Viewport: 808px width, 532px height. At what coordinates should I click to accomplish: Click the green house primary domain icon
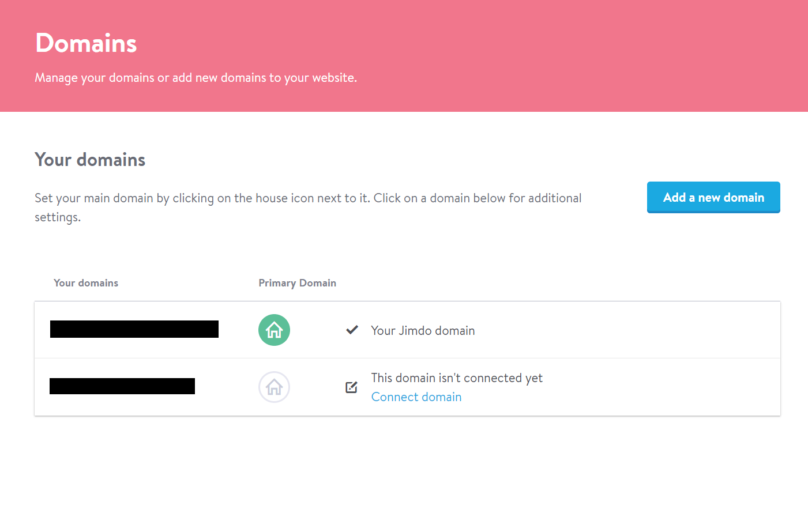pyautogui.click(x=274, y=330)
